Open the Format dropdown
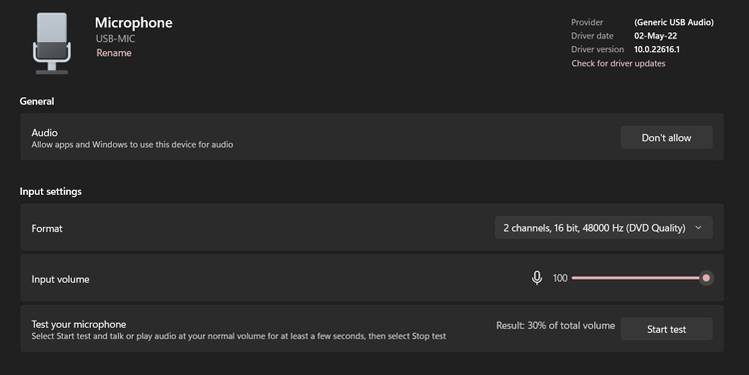 (x=604, y=228)
